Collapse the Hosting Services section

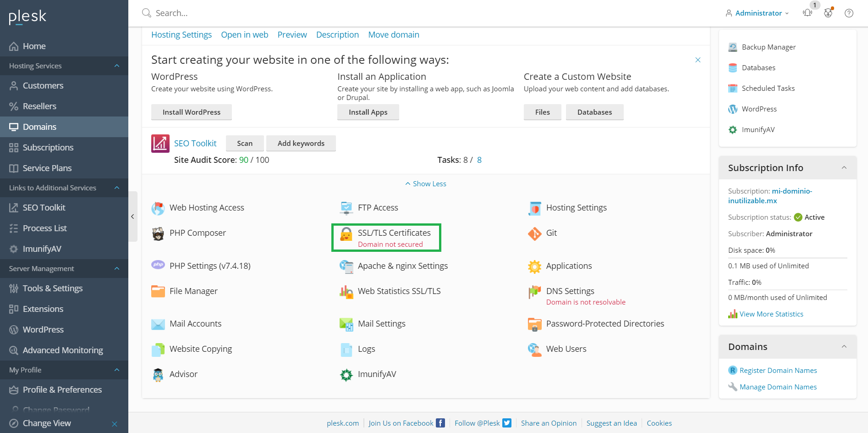coord(117,66)
